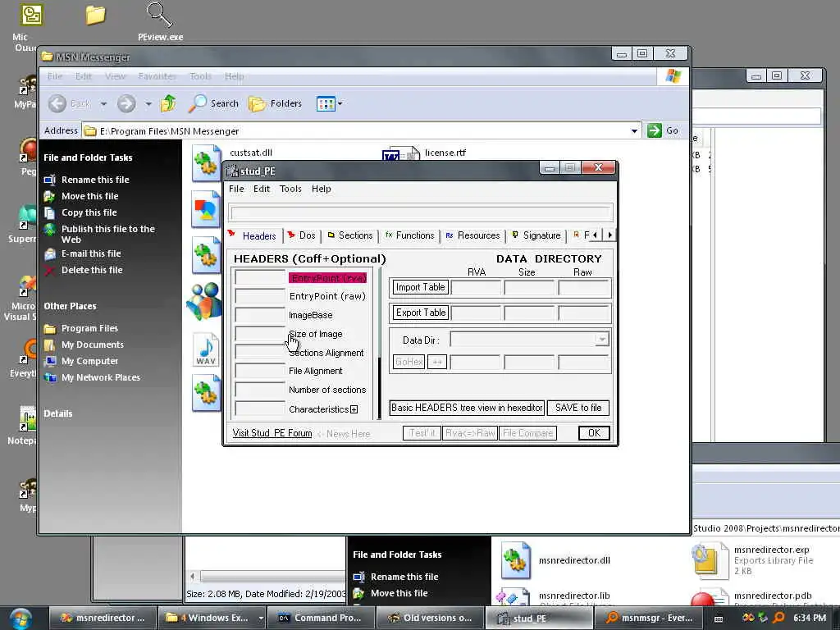The height and width of the screenshot is (630, 840).
Task: Click the ImageBase value field
Action: (260, 314)
